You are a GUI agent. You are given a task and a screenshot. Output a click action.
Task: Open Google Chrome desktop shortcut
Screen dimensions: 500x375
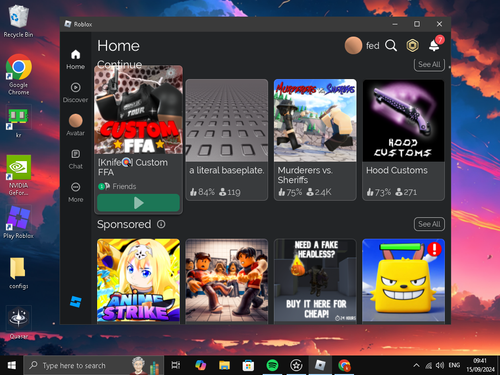point(18,75)
